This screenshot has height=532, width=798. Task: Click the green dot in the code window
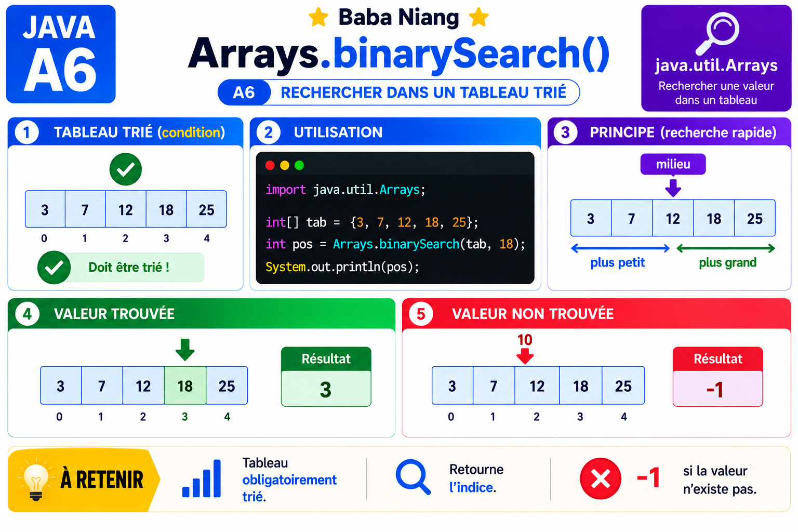click(x=299, y=165)
